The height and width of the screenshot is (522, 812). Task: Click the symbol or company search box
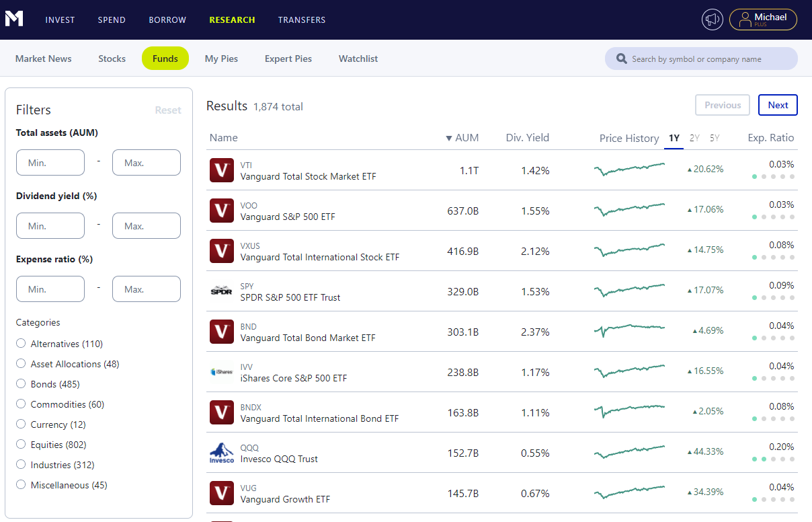701,59
